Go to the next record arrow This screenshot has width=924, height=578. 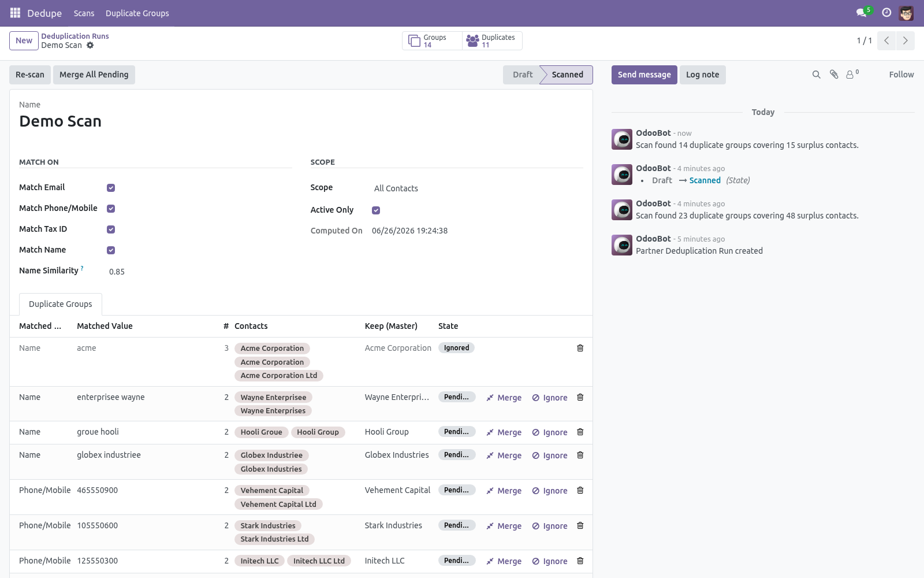[906, 40]
